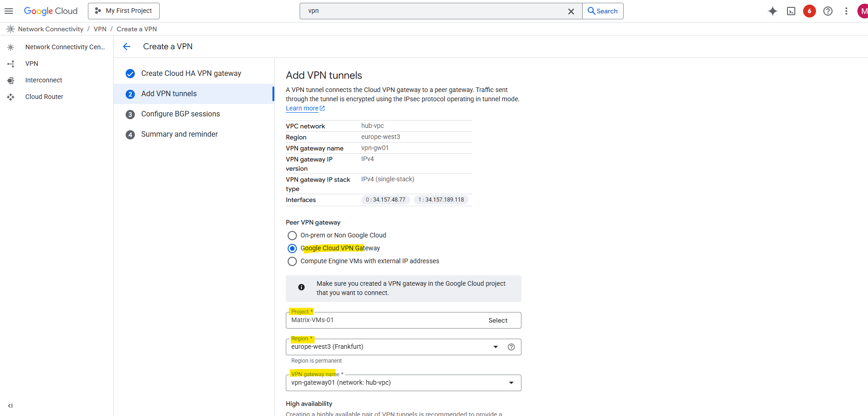Clear the vpn search text
The height and width of the screenshot is (416, 868).
tap(571, 11)
